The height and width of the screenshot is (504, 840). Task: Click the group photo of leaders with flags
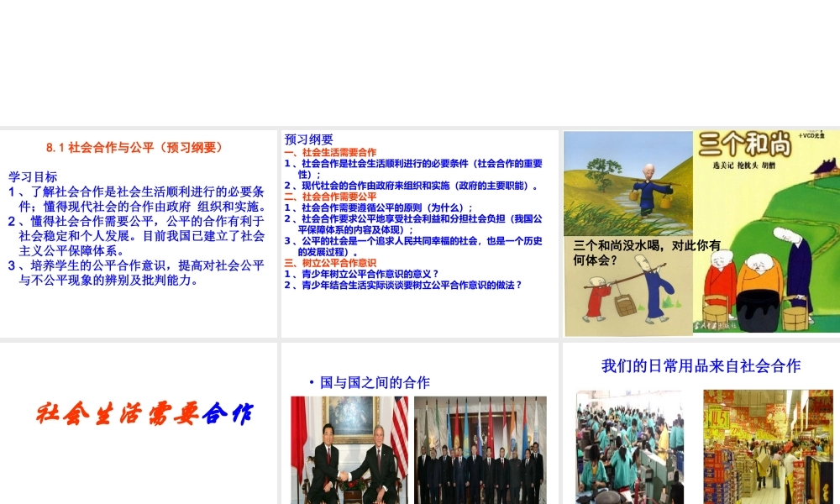(480, 450)
